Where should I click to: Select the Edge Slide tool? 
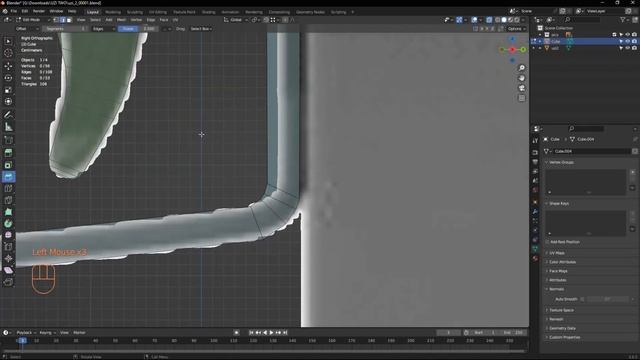click(8, 247)
